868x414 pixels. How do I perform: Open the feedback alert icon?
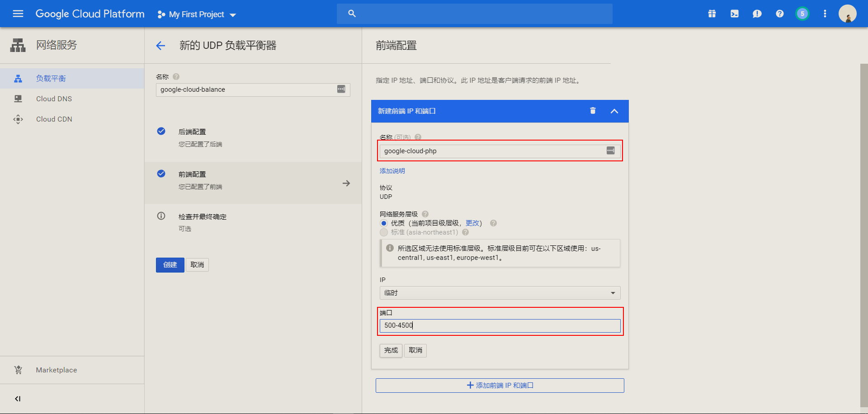[x=757, y=14]
